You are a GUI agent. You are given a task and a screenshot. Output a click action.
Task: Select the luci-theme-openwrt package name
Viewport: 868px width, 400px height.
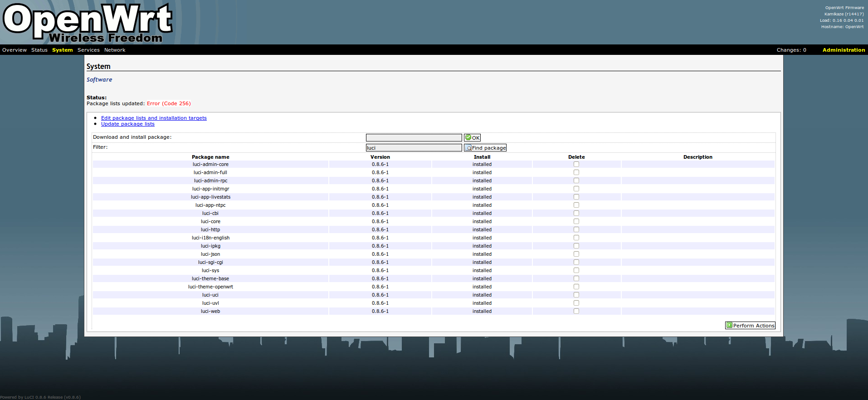(210, 287)
